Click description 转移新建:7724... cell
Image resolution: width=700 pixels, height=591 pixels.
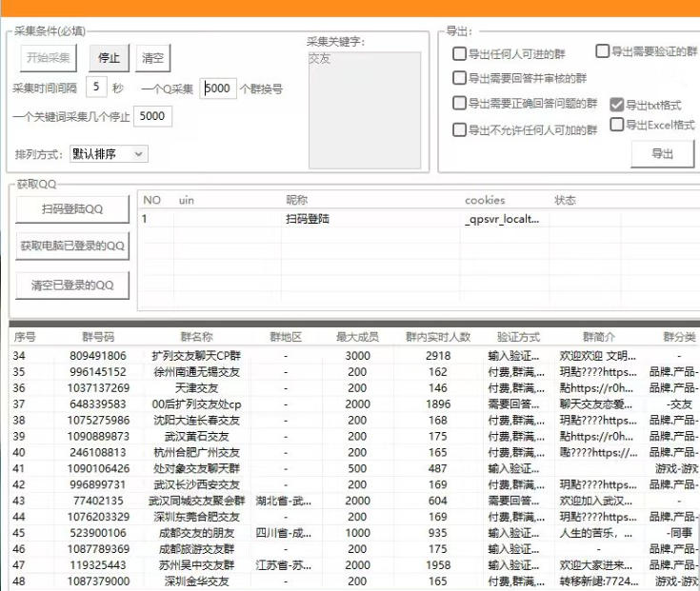(x=599, y=581)
